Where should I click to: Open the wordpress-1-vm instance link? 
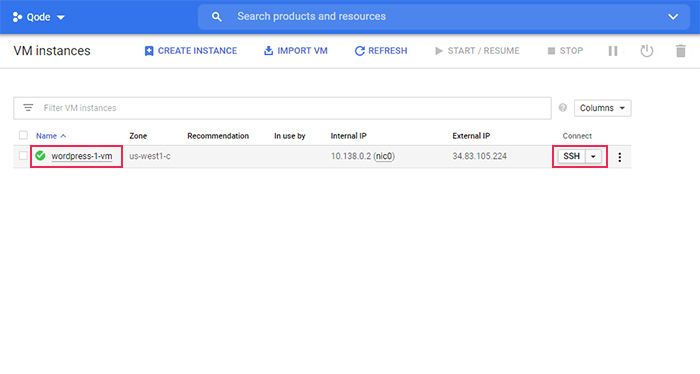point(82,156)
